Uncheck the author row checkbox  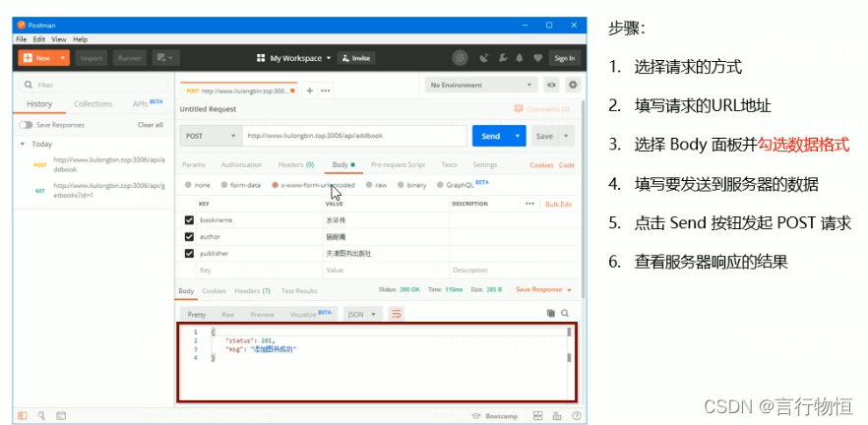coord(189,237)
